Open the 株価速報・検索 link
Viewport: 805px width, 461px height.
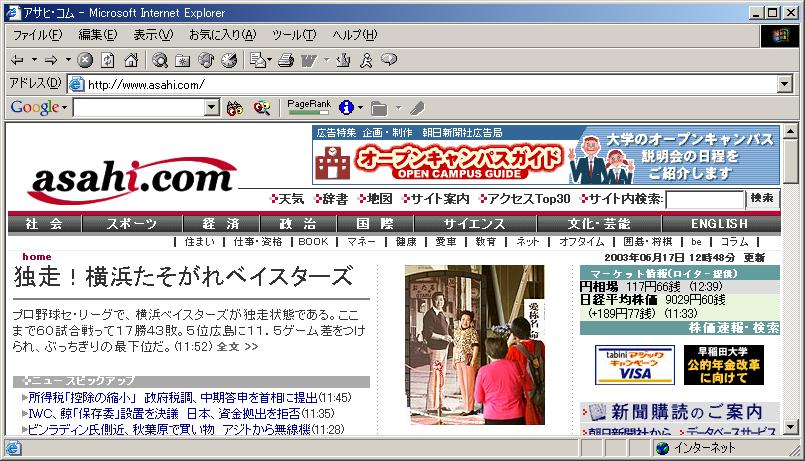click(x=734, y=328)
